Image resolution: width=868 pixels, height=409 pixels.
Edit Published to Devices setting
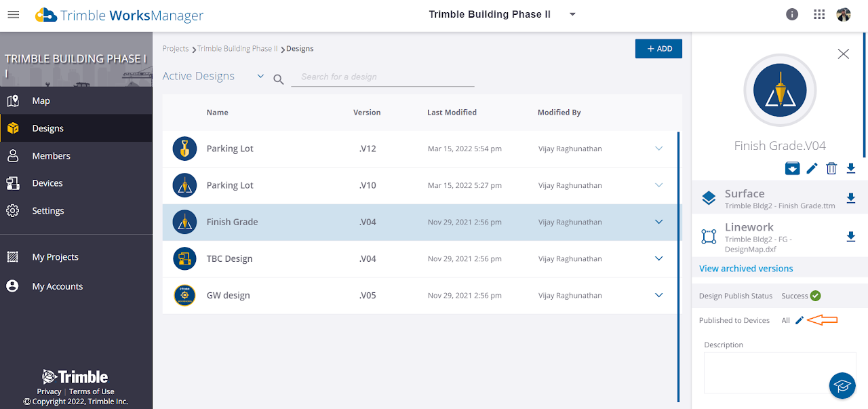coord(800,320)
